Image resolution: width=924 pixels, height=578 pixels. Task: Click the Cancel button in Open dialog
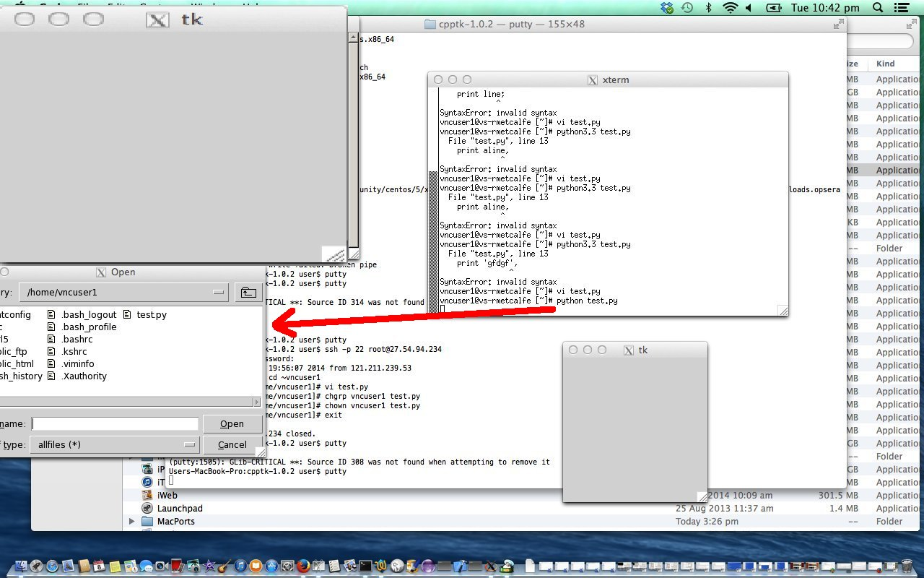click(x=232, y=445)
